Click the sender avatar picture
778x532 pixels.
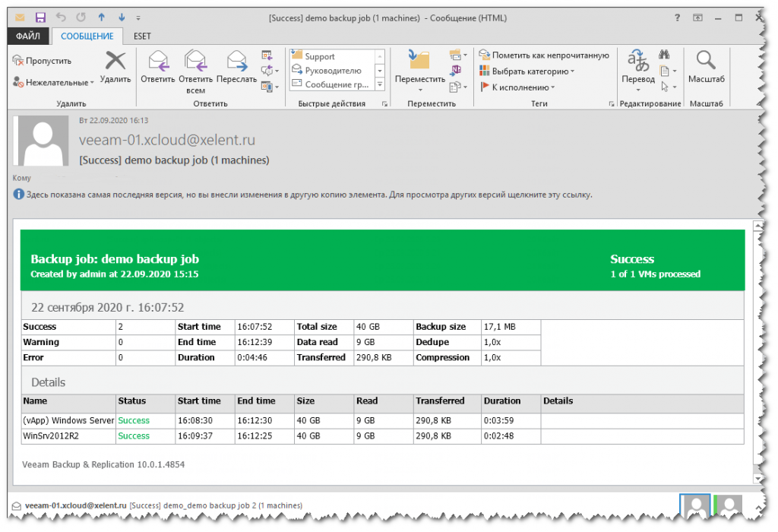click(41, 141)
